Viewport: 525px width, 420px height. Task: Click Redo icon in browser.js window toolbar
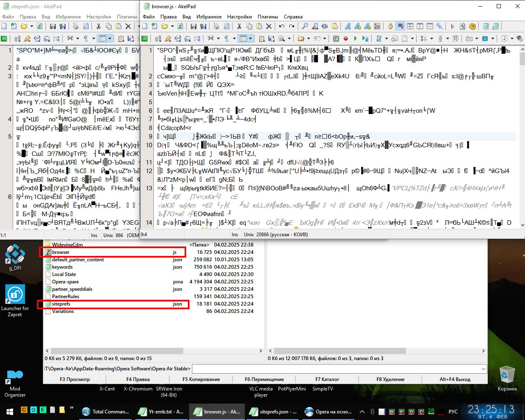pyautogui.click(x=292, y=26)
